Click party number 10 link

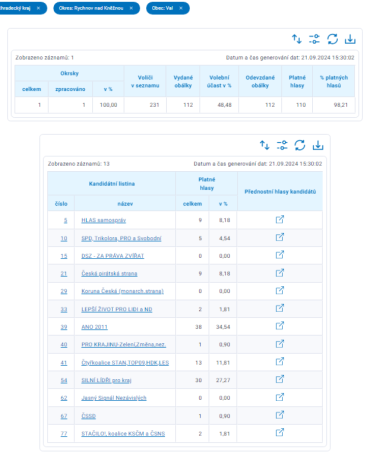pyautogui.click(x=64, y=238)
